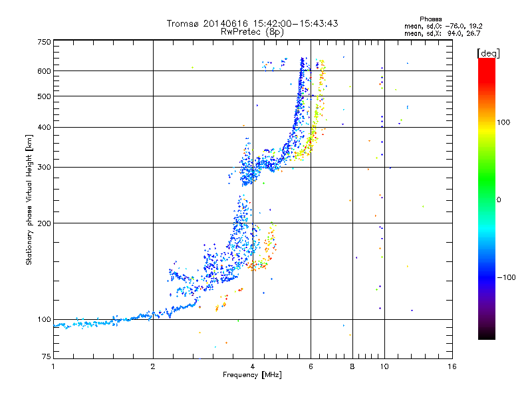
Task: Click the x-axis tick label '2'
Action: click(x=153, y=366)
